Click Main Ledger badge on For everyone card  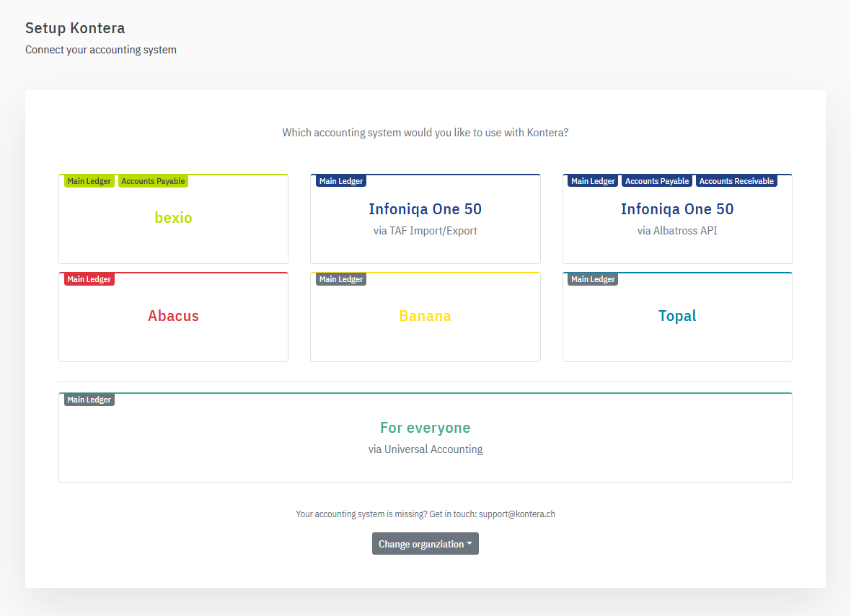(x=89, y=400)
